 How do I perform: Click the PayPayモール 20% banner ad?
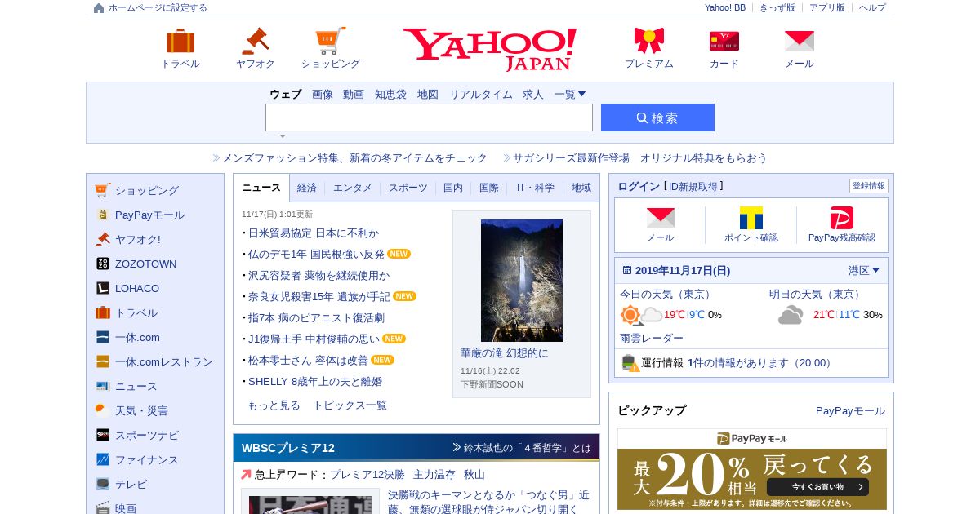(752, 469)
